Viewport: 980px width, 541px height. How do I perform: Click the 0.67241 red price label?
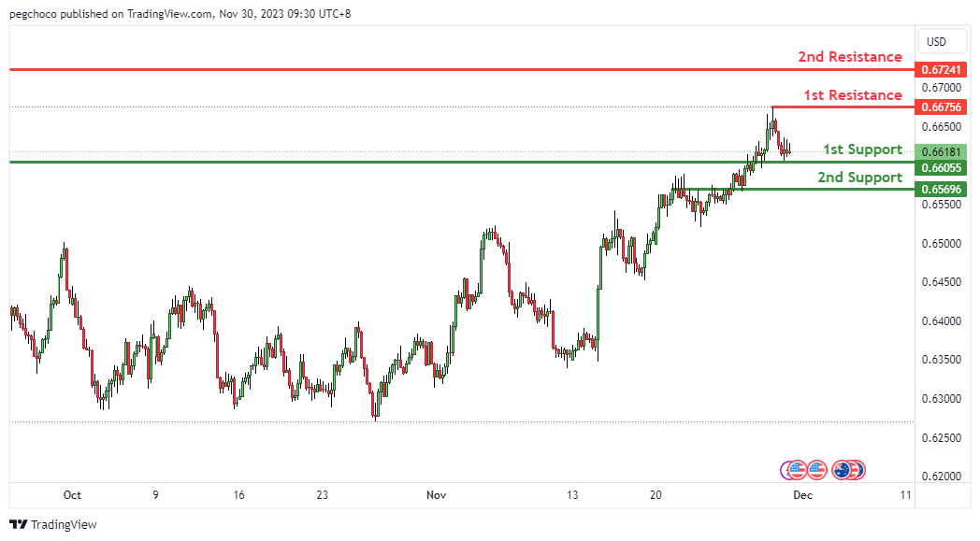[942, 69]
